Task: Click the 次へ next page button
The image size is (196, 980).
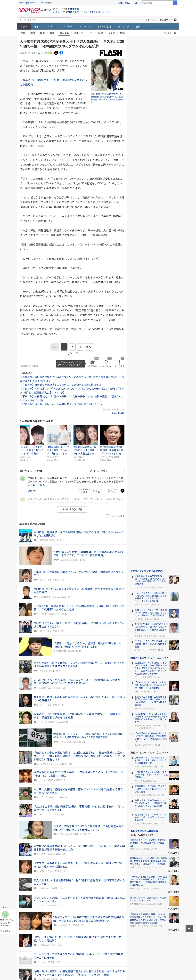Action: click(x=89, y=347)
